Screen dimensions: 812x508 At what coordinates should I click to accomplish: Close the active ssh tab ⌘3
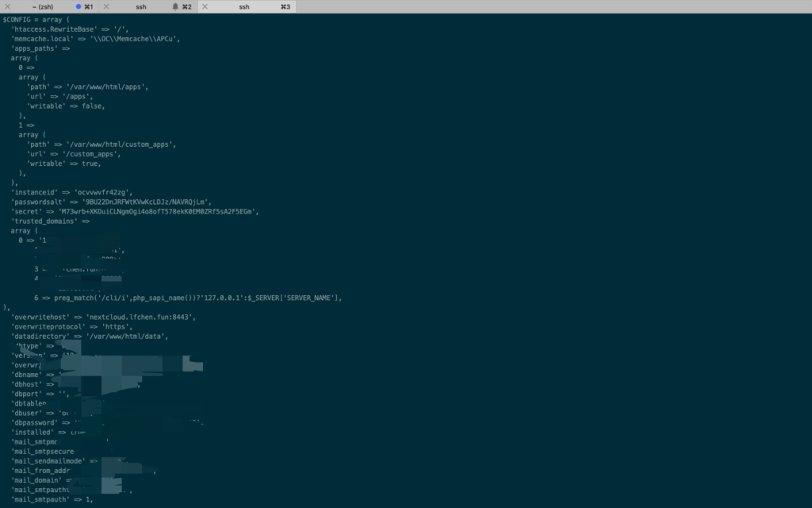click(204, 6)
